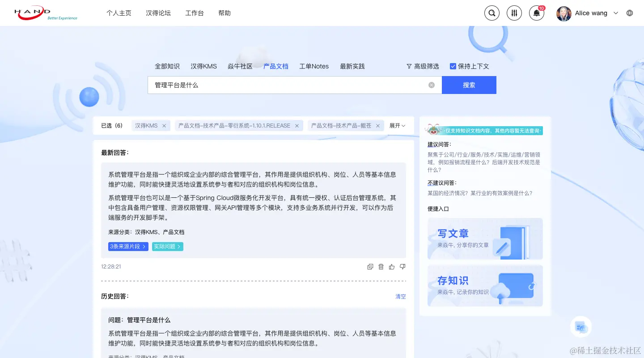
Task: Click 来源分类：汉得KMS、产品文档 under latest answer
Action: 146,232
